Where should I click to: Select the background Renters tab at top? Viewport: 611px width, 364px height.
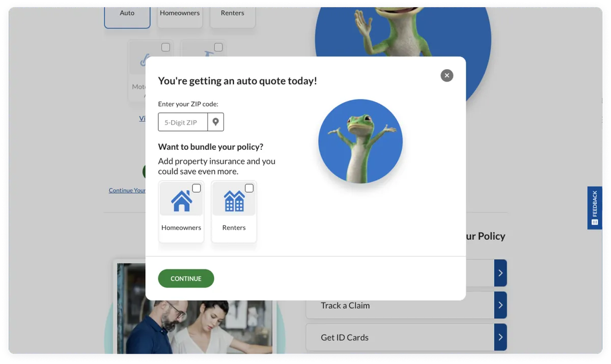tap(232, 13)
